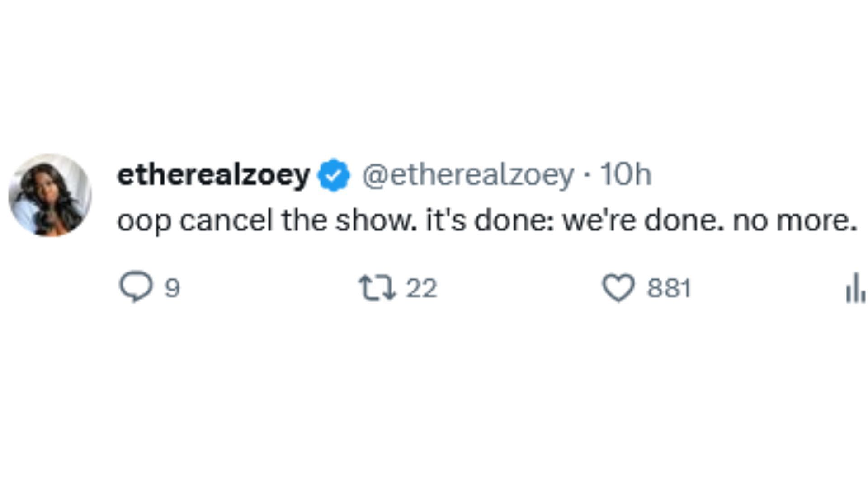Open the tweet's view analytics bar icon
Screen dimensions: 868x488
tap(855, 288)
